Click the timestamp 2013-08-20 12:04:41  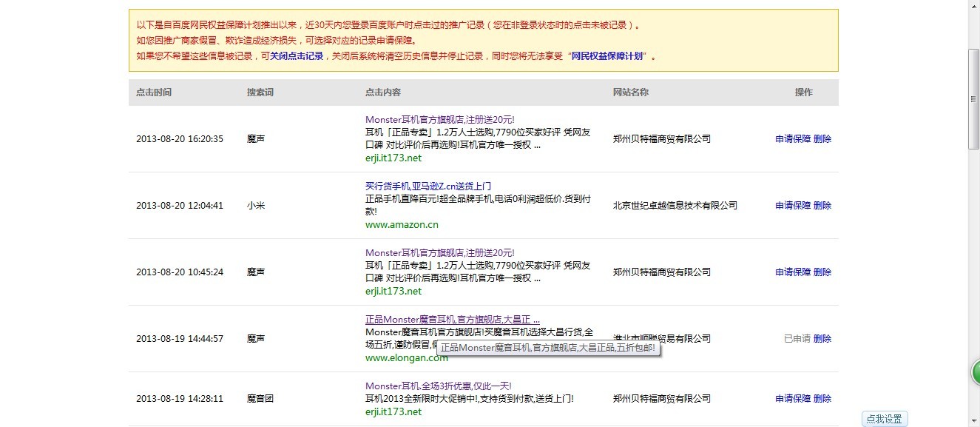tap(180, 206)
